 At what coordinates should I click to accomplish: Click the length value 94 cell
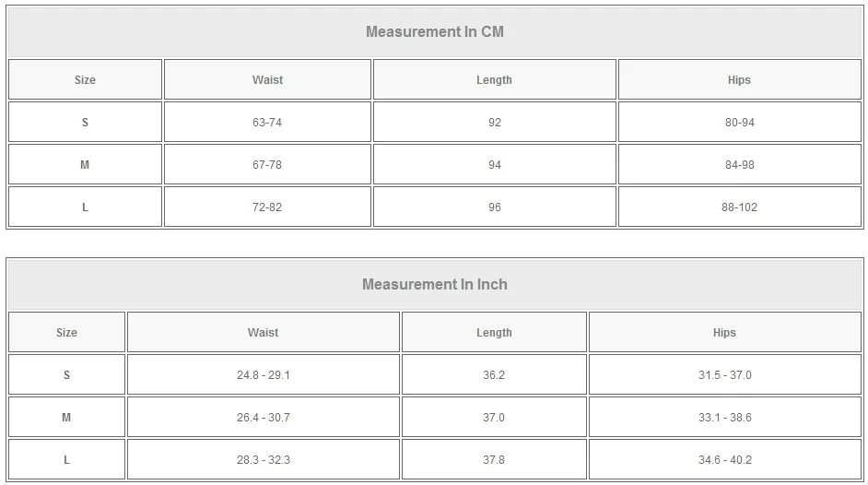tap(495, 165)
